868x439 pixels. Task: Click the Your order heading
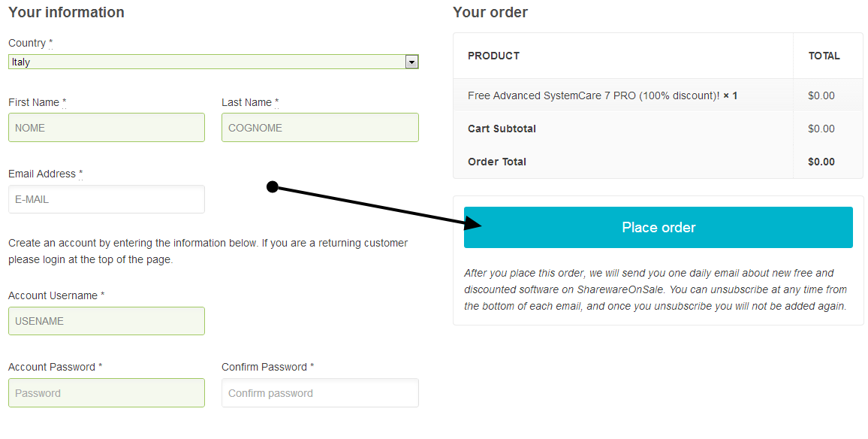490,13
